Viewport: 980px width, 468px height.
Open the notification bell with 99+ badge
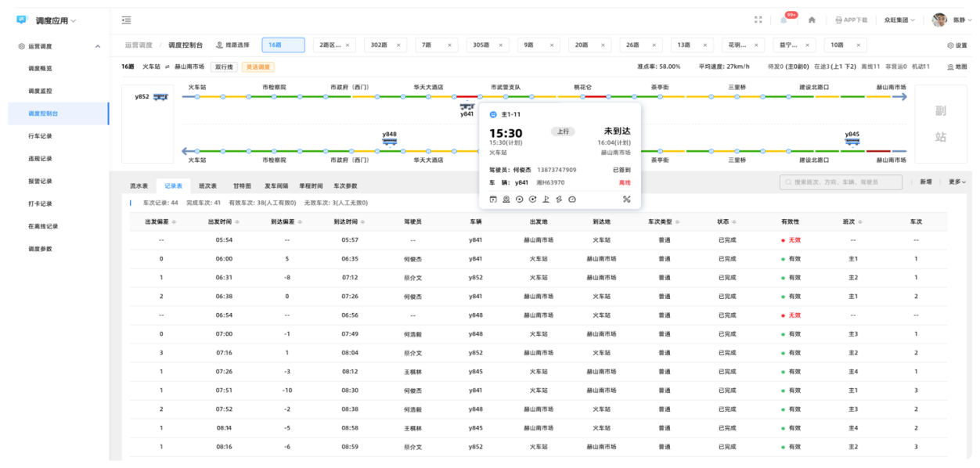(x=784, y=20)
